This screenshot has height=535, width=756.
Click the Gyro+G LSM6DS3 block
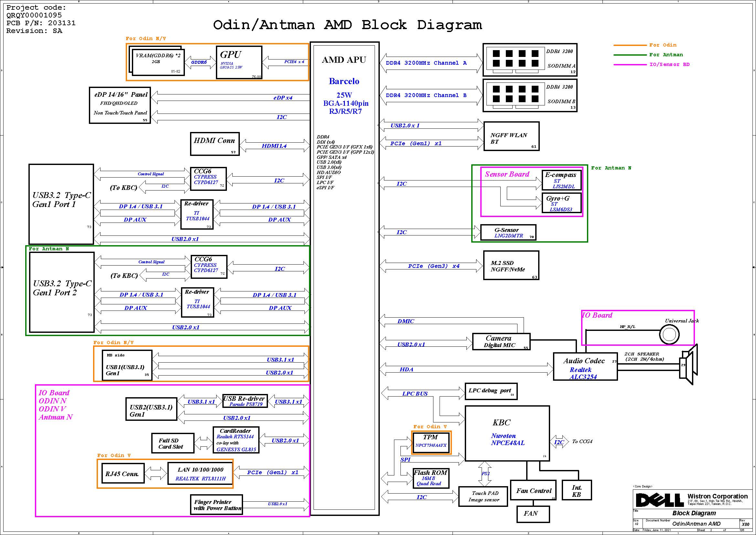point(561,203)
